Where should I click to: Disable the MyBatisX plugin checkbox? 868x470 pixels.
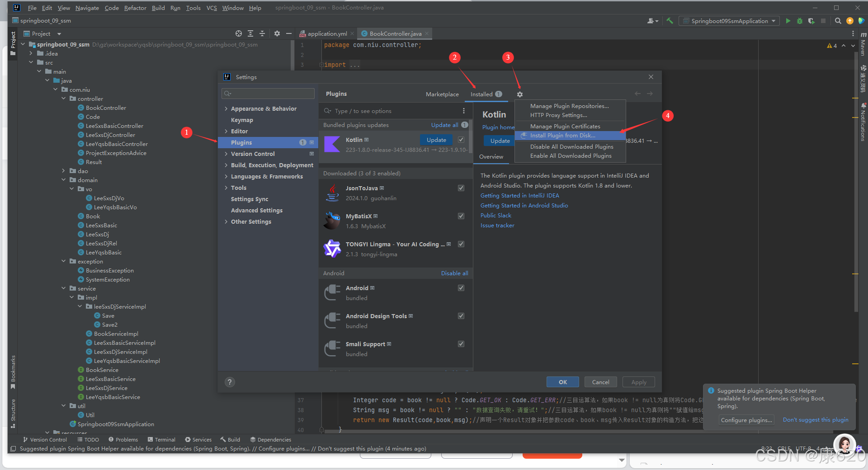[x=461, y=216]
